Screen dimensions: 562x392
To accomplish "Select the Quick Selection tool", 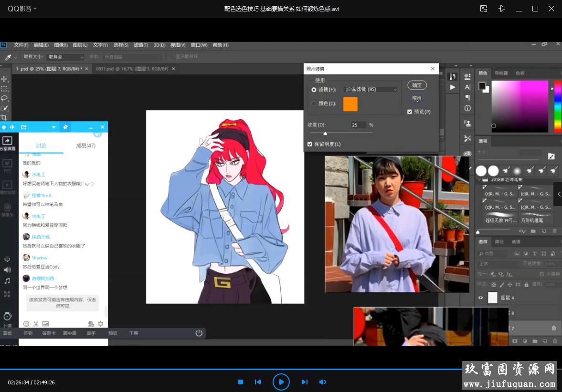I will [x=4, y=108].
